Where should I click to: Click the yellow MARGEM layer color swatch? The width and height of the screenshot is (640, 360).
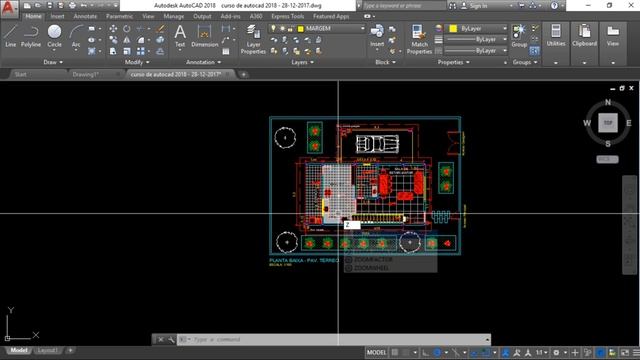click(301, 29)
